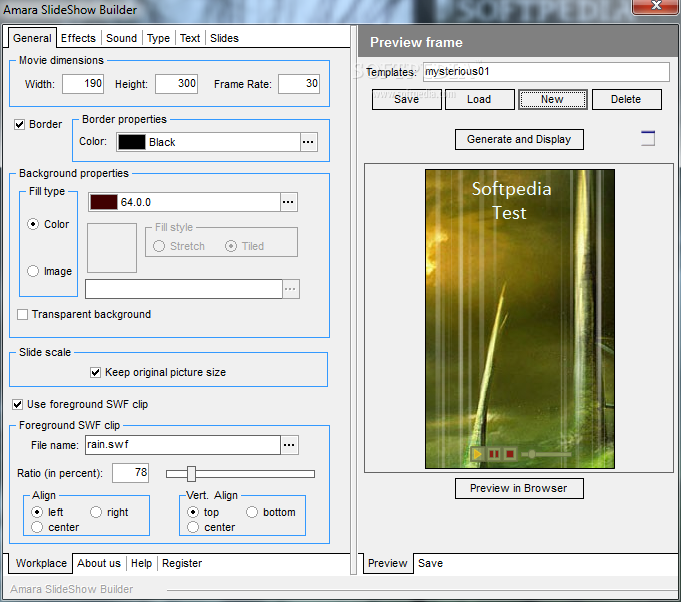Click the New template button
This screenshot has height=602, width=681.
point(552,99)
